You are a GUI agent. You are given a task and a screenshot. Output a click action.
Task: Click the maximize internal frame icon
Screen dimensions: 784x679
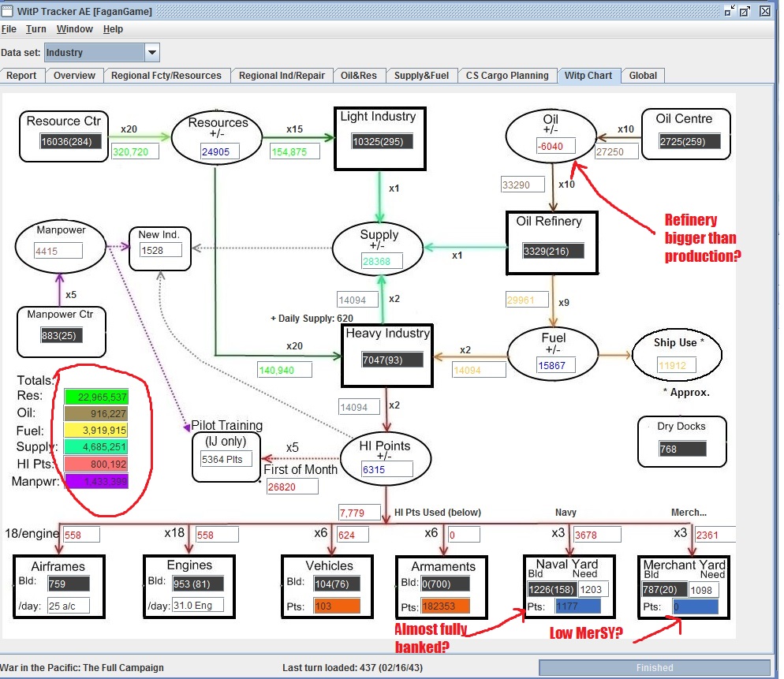tap(745, 10)
